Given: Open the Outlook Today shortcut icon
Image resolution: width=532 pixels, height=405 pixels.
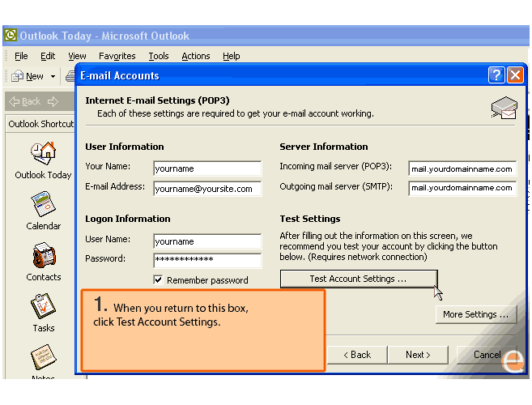Looking at the screenshot, I should (43, 154).
